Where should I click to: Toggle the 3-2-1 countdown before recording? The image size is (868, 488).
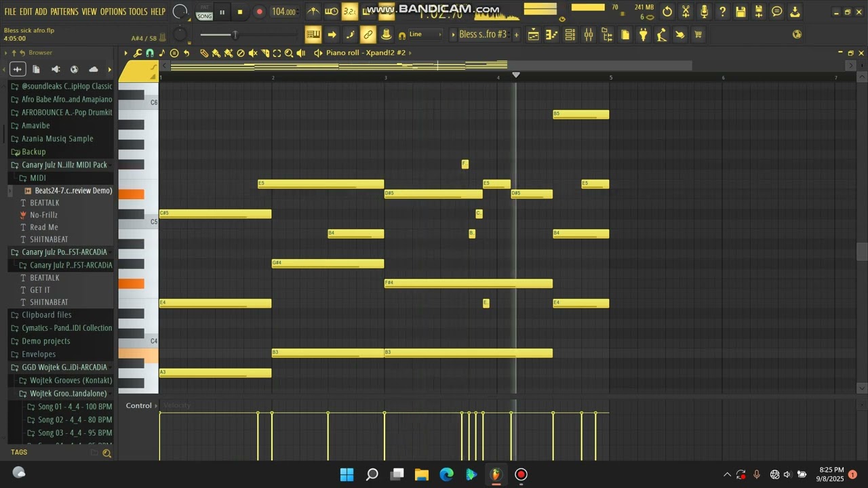click(349, 12)
